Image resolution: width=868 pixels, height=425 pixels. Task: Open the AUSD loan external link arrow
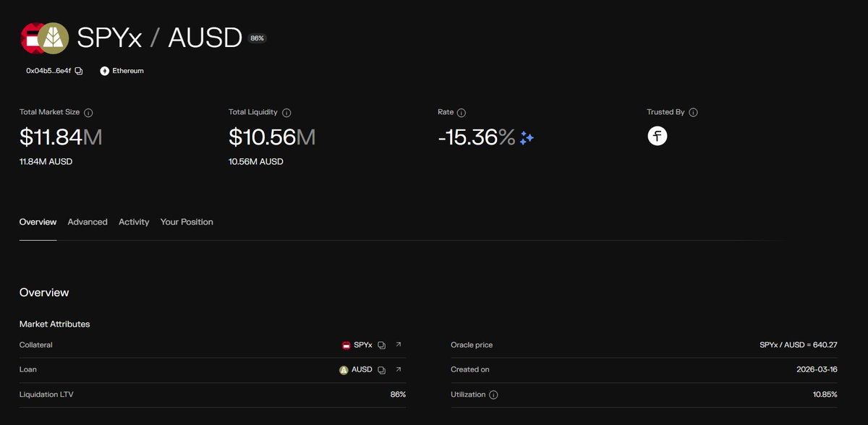(398, 369)
